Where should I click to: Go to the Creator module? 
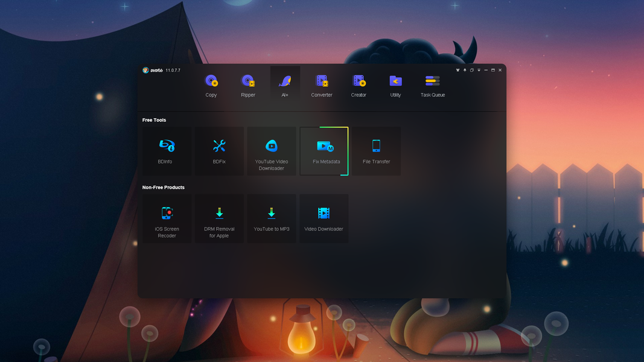click(359, 85)
